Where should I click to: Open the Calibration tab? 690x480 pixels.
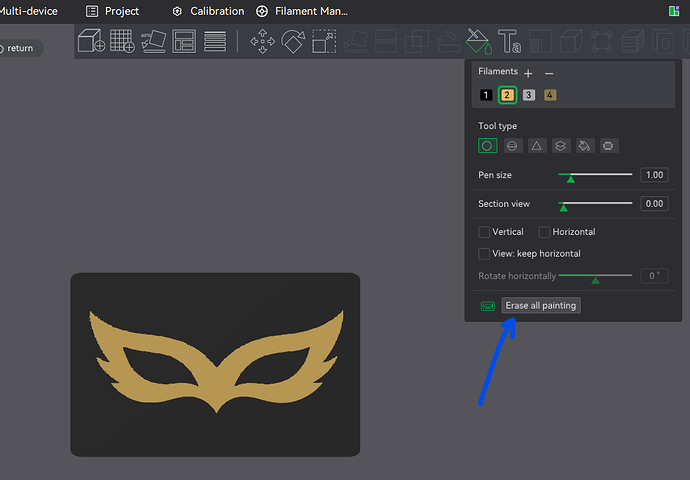[208, 11]
